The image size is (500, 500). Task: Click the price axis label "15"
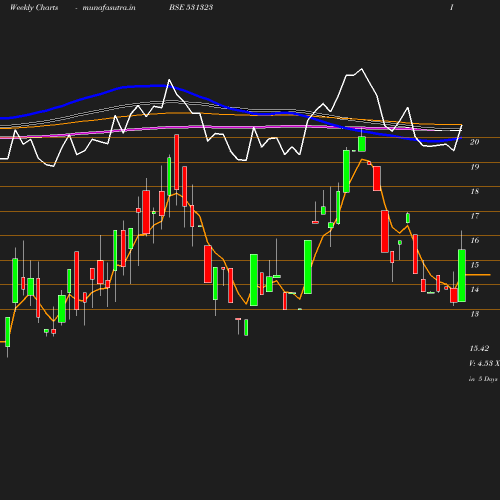point(475,265)
